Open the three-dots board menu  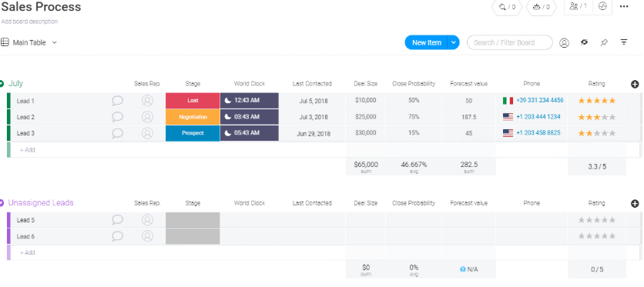[624, 7]
